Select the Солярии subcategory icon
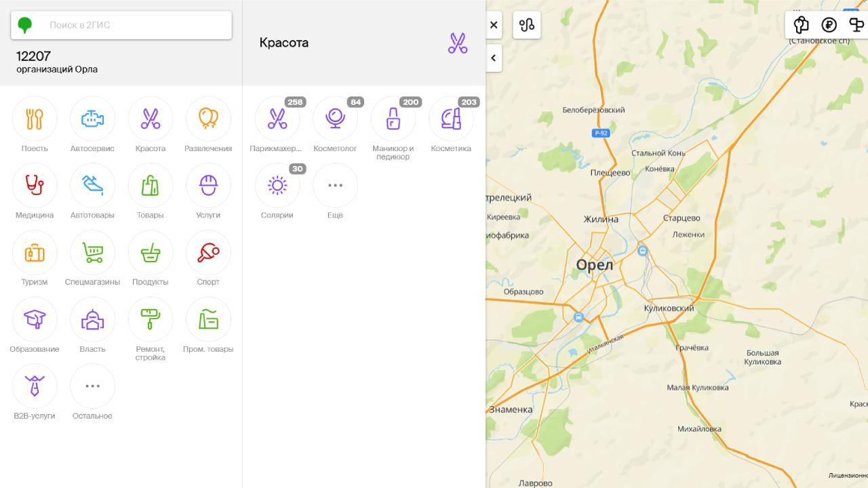The width and height of the screenshot is (868, 488). [x=277, y=185]
